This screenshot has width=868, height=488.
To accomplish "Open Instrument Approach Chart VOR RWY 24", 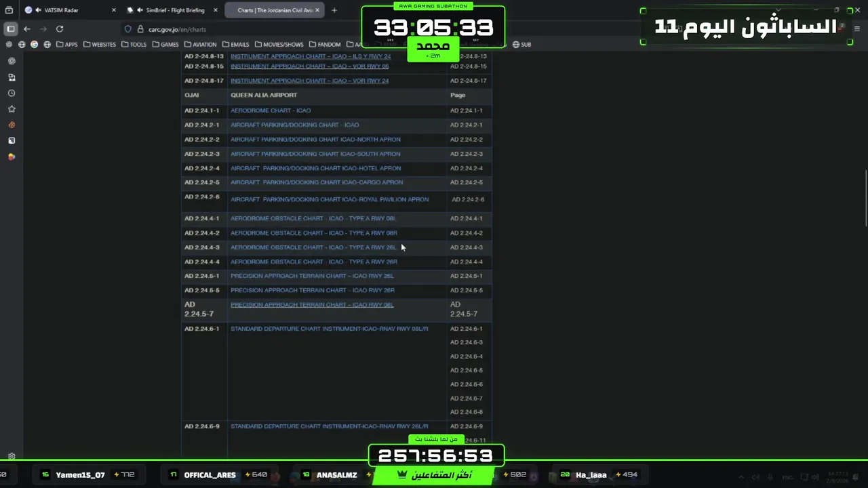I will pos(309,81).
